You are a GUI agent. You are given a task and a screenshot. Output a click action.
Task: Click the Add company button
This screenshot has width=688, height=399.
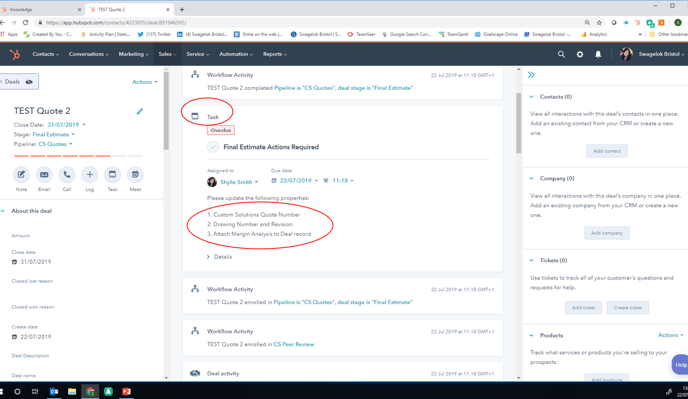607,233
